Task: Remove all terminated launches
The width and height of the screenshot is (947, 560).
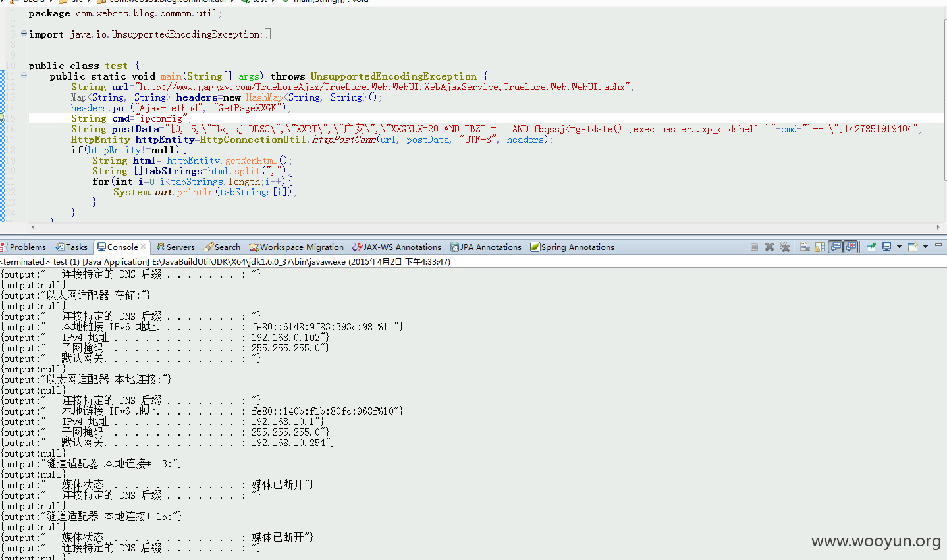Action: (784, 247)
